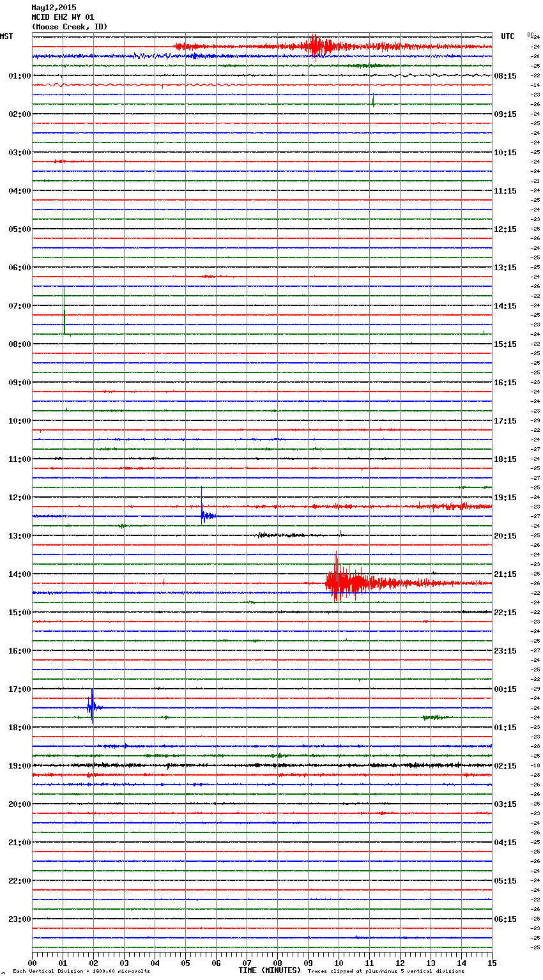Select the 10 minute axis tick label
The image size is (543, 980).
(339, 963)
